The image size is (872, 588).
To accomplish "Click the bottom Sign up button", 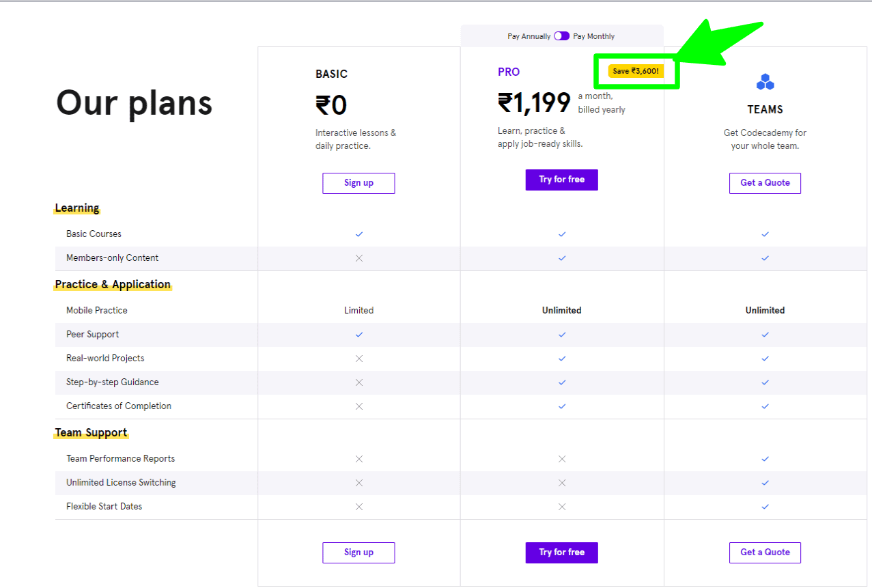I will 358,552.
